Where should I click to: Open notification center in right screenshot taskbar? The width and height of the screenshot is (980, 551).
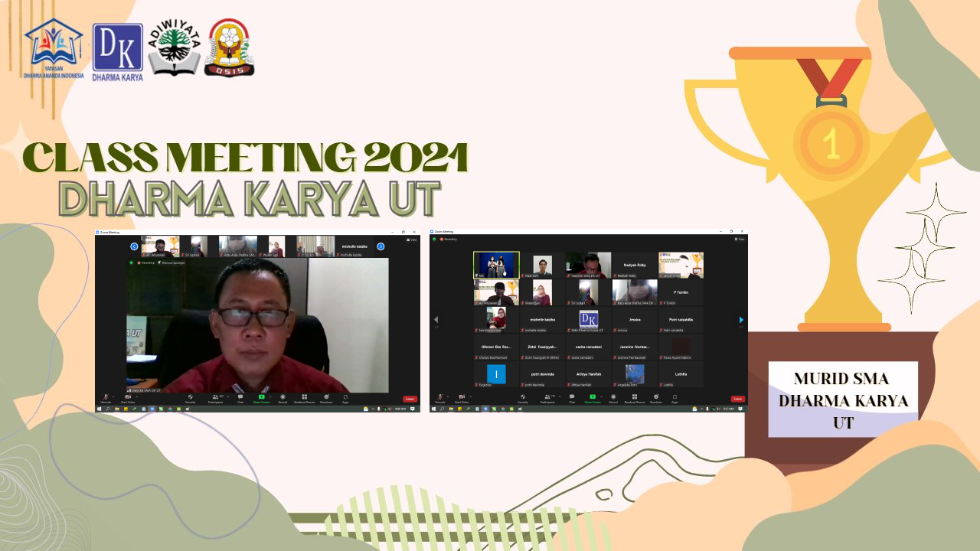740,409
